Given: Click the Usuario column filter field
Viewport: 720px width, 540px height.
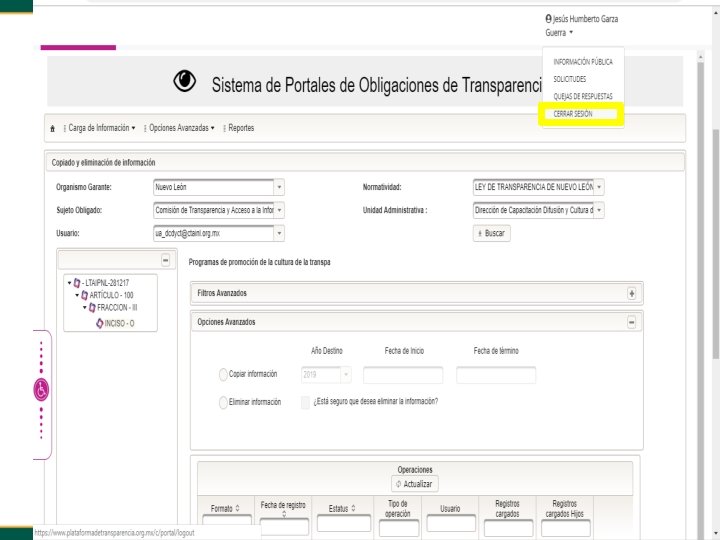Looking at the screenshot, I should pos(451,524).
